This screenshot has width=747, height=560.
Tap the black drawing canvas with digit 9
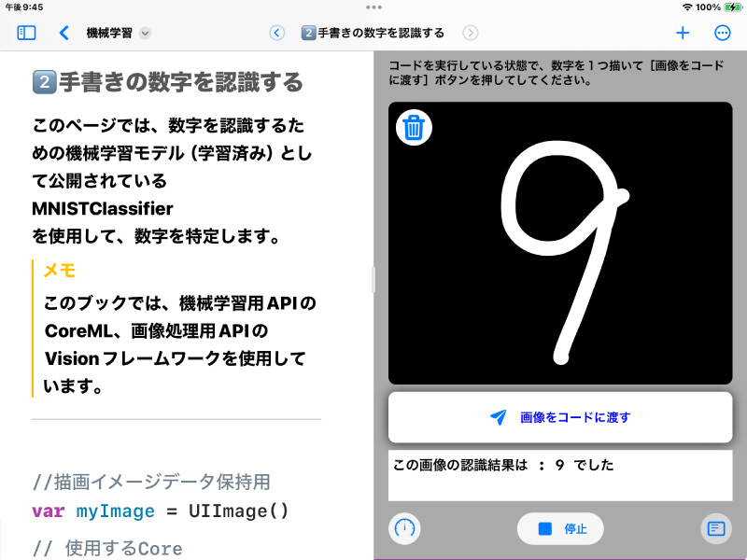(560, 243)
